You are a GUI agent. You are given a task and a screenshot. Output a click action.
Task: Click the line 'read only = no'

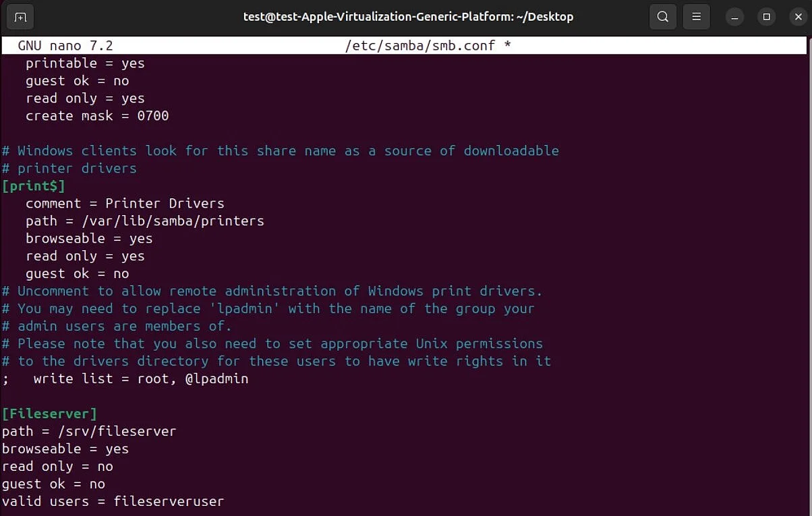point(57,466)
